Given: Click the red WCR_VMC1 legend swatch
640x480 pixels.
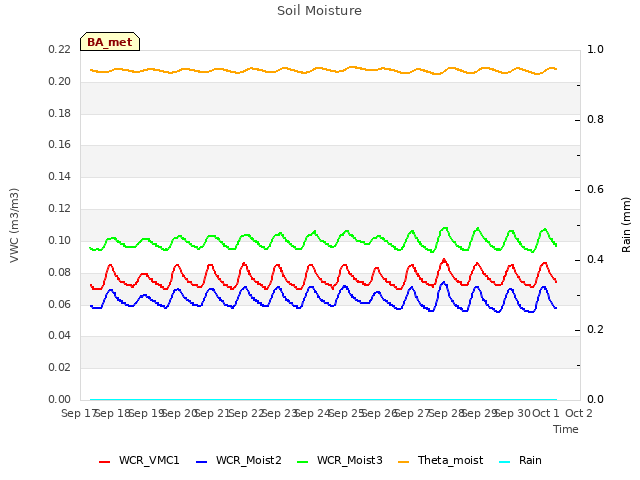Looking at the screenshot, I should 104,462.
